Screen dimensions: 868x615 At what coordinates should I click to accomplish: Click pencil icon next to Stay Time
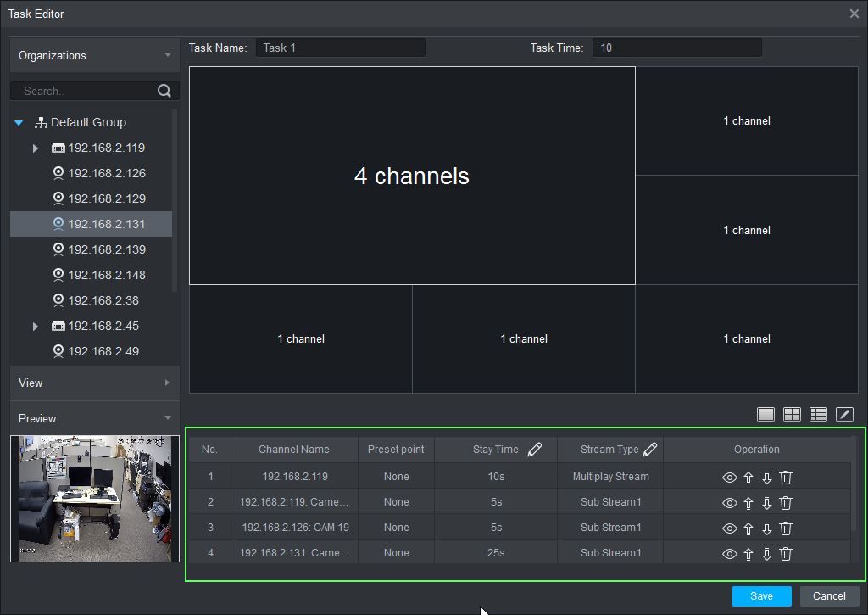534,450
